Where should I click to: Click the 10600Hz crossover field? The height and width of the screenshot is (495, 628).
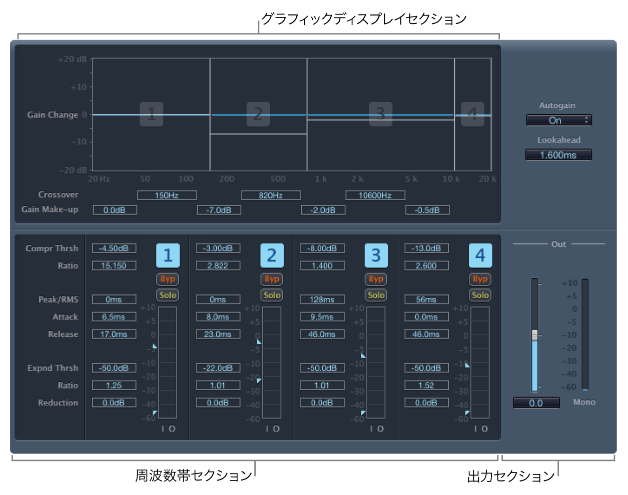[375, 195]
